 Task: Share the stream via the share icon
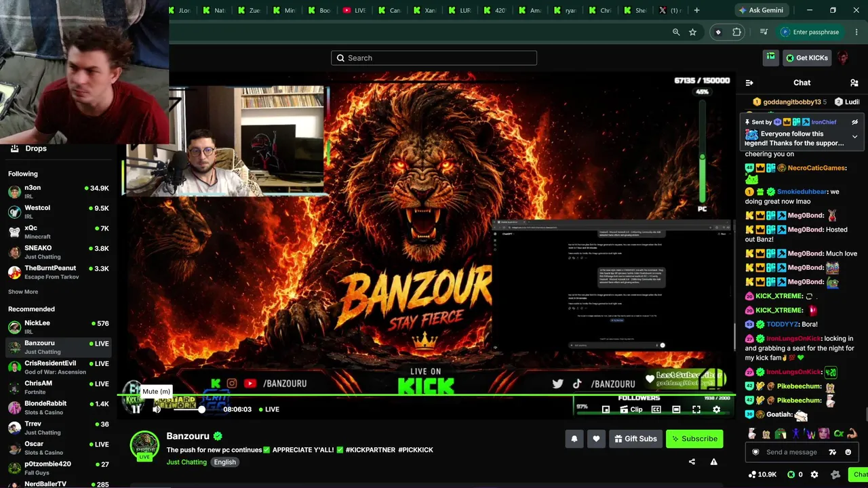(x=692, y=462)
